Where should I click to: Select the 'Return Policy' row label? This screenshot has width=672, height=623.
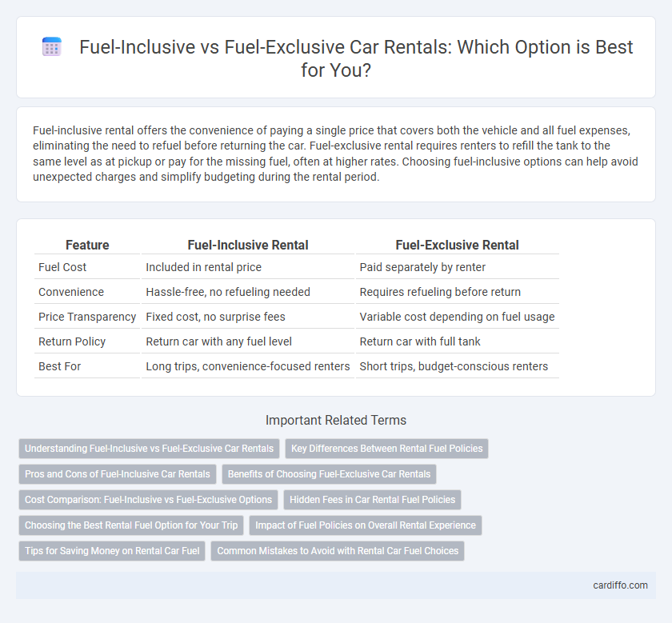(72, 341)
